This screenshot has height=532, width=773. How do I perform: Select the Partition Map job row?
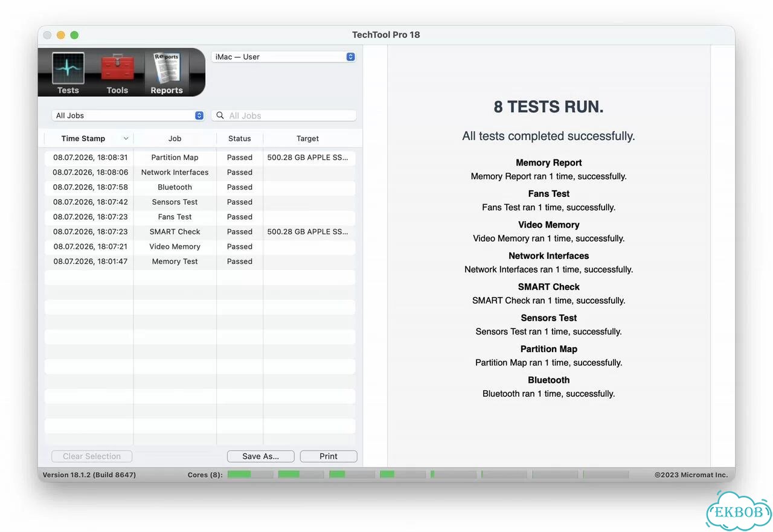[x=200, y=158]
